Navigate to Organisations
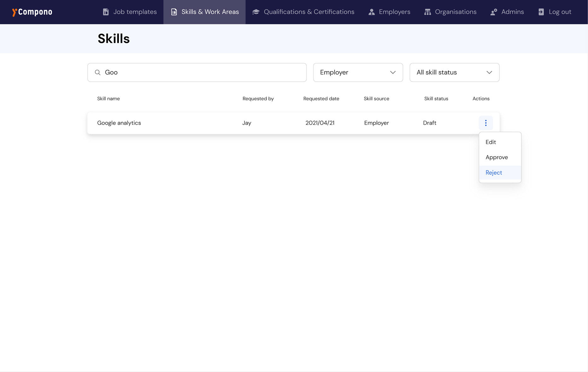The width and height of the screenshot is (588, 372). 450,12
